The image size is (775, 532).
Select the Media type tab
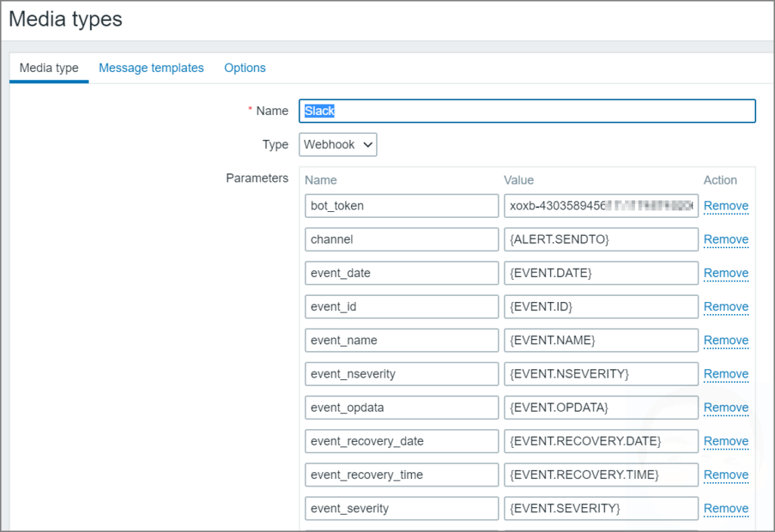coord(48,67)
